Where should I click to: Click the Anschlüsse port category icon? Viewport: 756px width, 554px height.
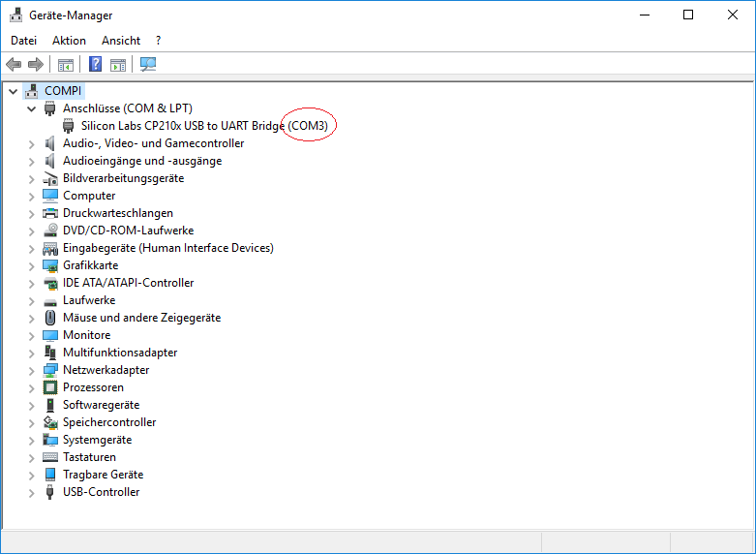[49, 108]
